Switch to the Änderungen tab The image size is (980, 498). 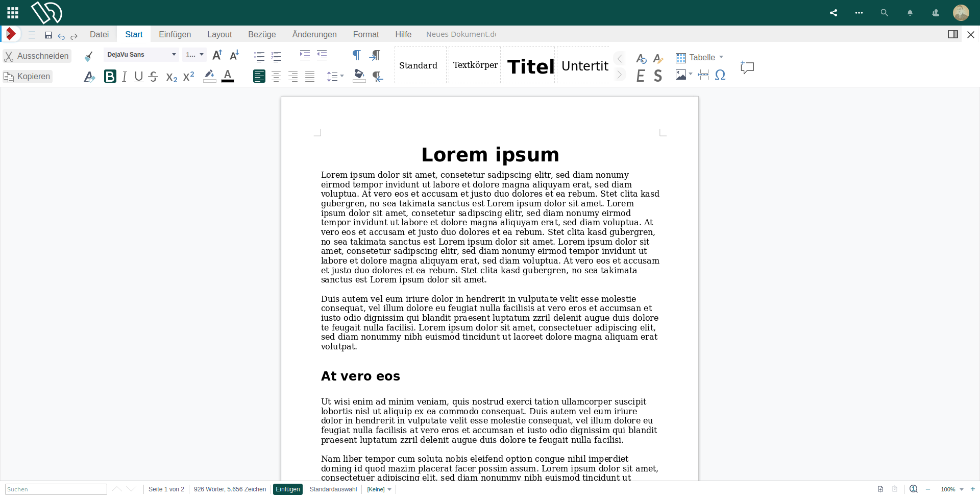point(314,34)
